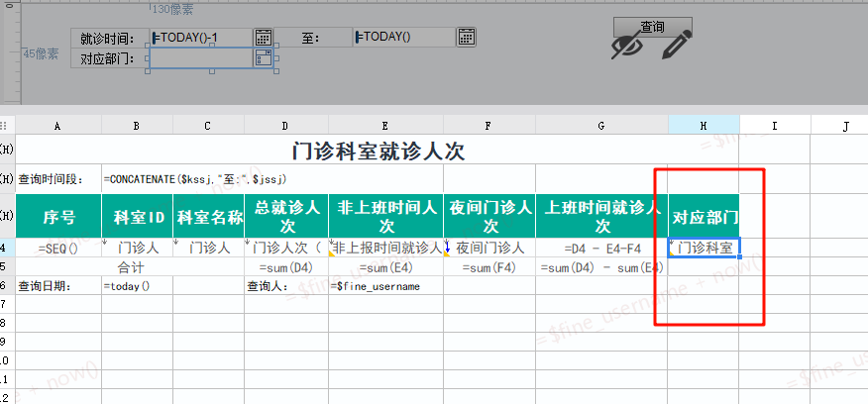This screenshot has width=868, height=404.
Task: Select row 7 header
Action: (x=7, y=304)
